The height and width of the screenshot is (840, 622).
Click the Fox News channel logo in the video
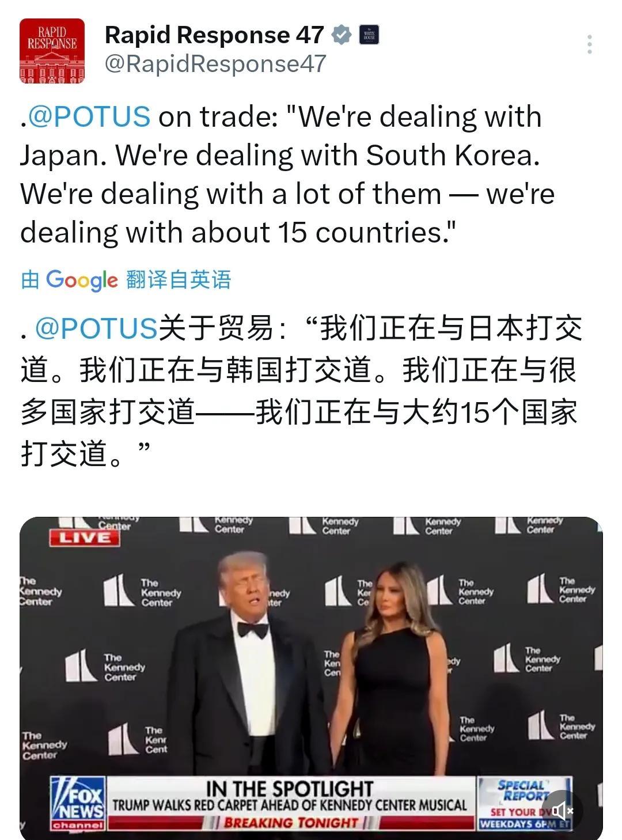click(x=78, y=803)
